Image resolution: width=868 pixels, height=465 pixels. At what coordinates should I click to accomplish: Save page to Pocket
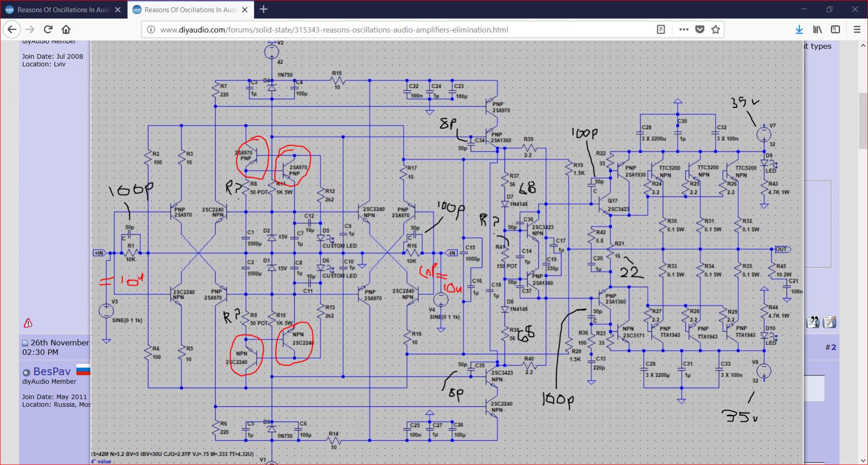[x=700, y=29]
